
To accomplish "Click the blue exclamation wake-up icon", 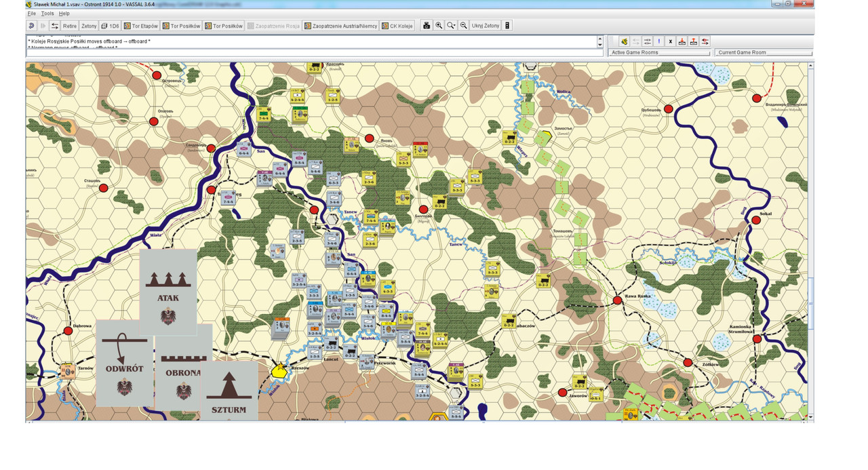I will [658, 41].
